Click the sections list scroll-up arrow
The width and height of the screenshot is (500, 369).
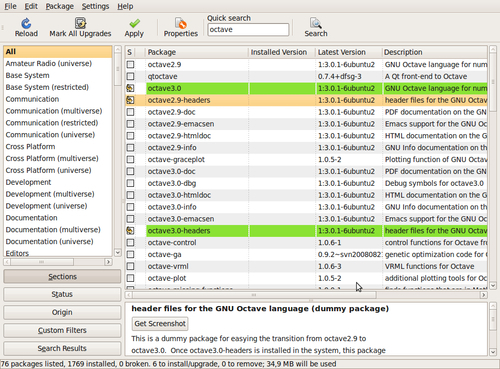[x=118, y=49]
